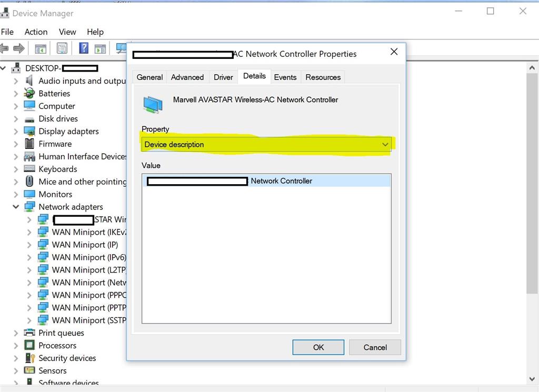Open the Help menu
The height and width of the screenshot is (392, 539).
coord(95,32)
